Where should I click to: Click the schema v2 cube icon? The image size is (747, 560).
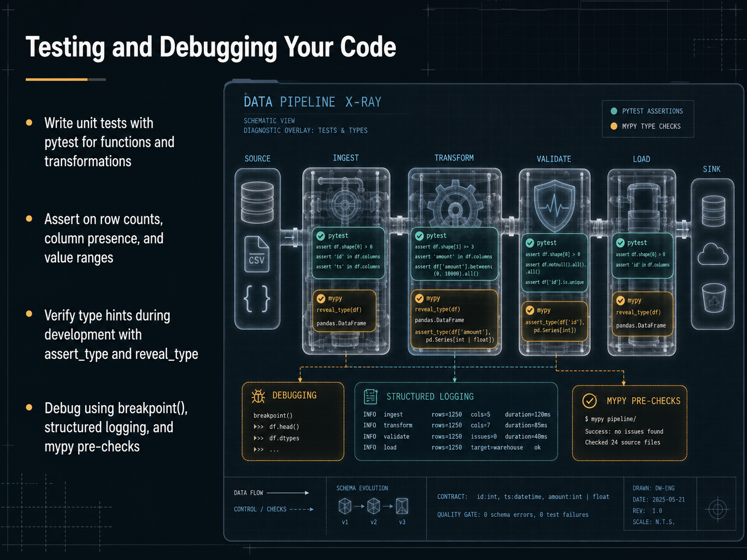click(x=373, y=506)
